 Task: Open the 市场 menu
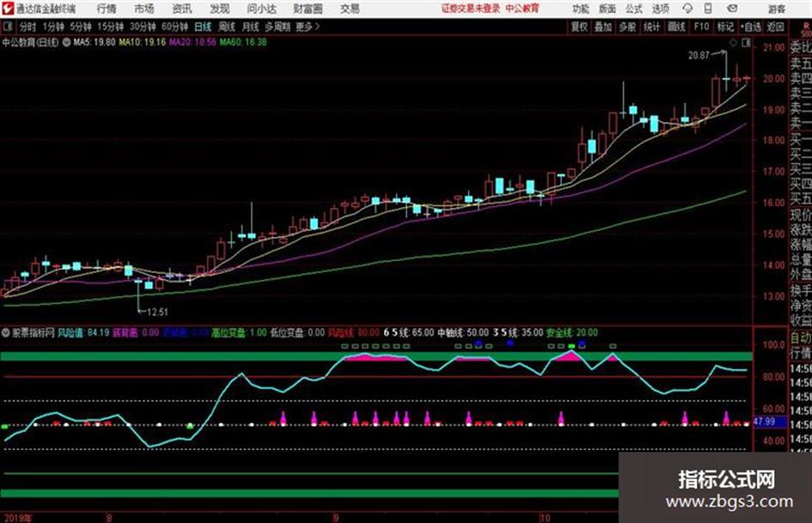tap(144, 9)
